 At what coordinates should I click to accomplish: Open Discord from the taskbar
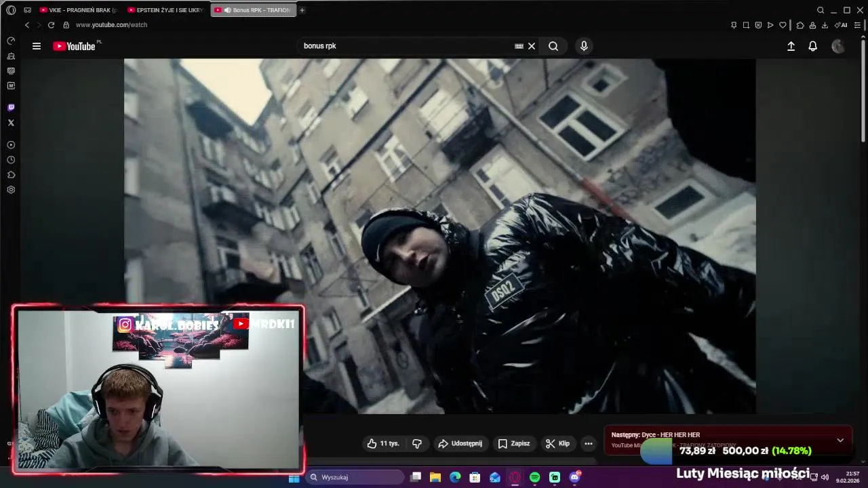pyautogui.click(x=575, y=478)
